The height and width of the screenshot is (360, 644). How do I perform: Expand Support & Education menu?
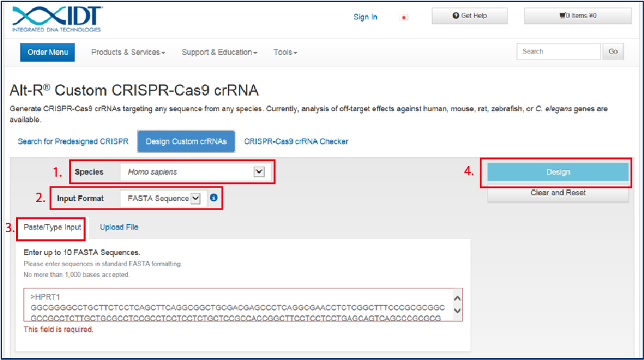click(219, 52)
